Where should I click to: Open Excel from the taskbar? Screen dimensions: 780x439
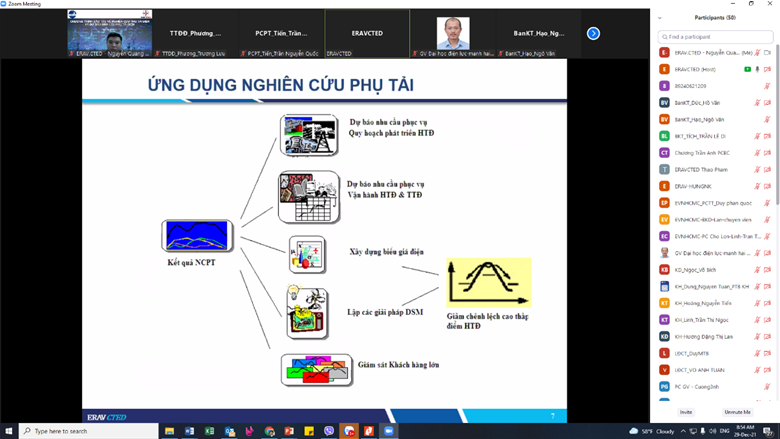click(209, 431)
